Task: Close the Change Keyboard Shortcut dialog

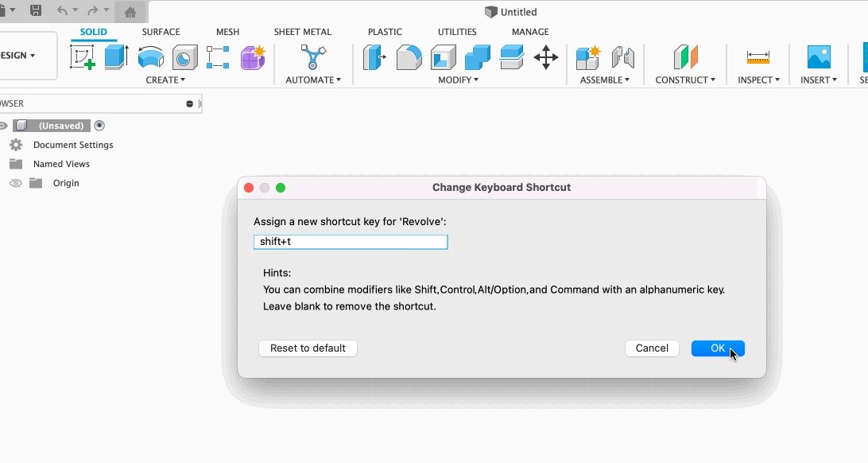Action: [x=249, y=188]
